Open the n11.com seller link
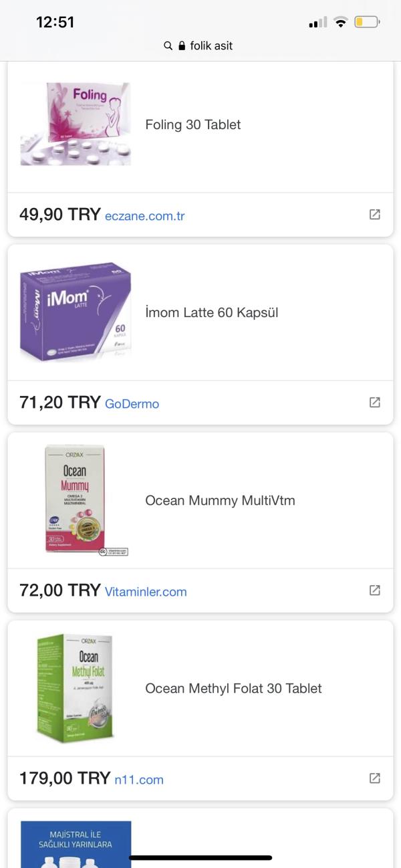 pos(139,780)
